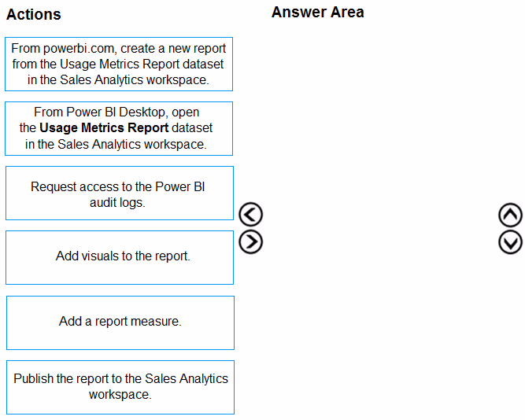Image resolution: width=525 pixels, height=420 pixels.
Task: Click the 'workspace.' word in Publish action
Action: pyautogui.click(x=120, y=395)
